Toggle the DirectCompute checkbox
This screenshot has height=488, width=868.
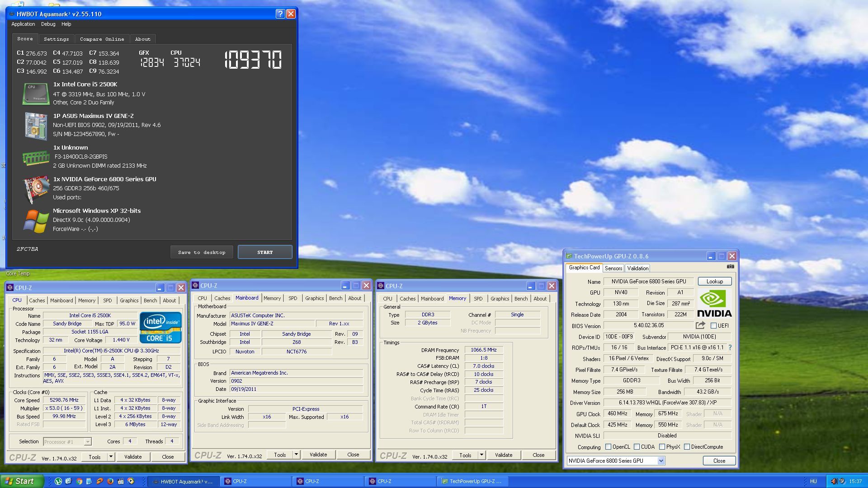pyautogui.click(x=687, y=447)
